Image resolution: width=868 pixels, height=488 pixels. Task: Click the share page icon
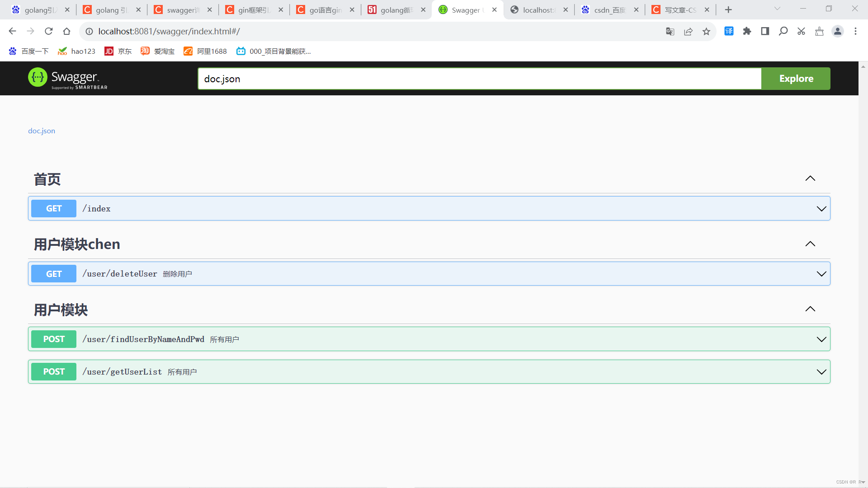tap(688, 31)
